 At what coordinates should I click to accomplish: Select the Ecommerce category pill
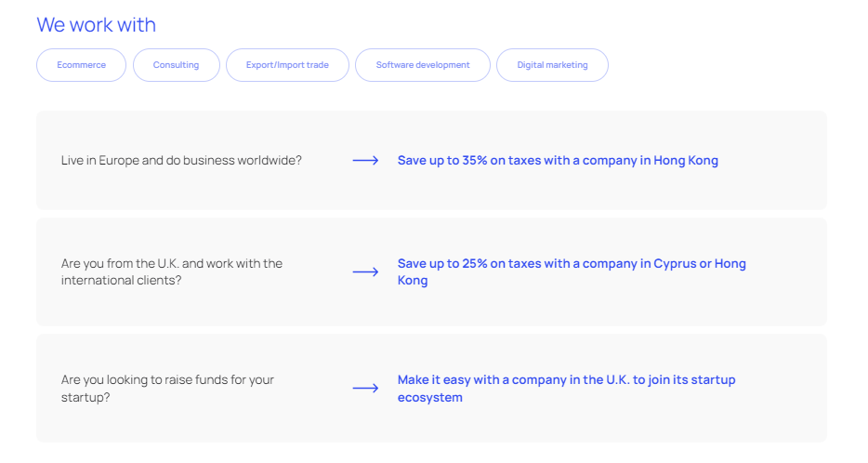pos(81,65)
